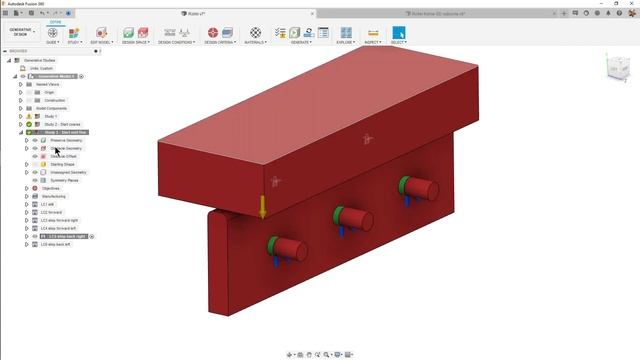Click the Objectives target icon

pos(213,33)
